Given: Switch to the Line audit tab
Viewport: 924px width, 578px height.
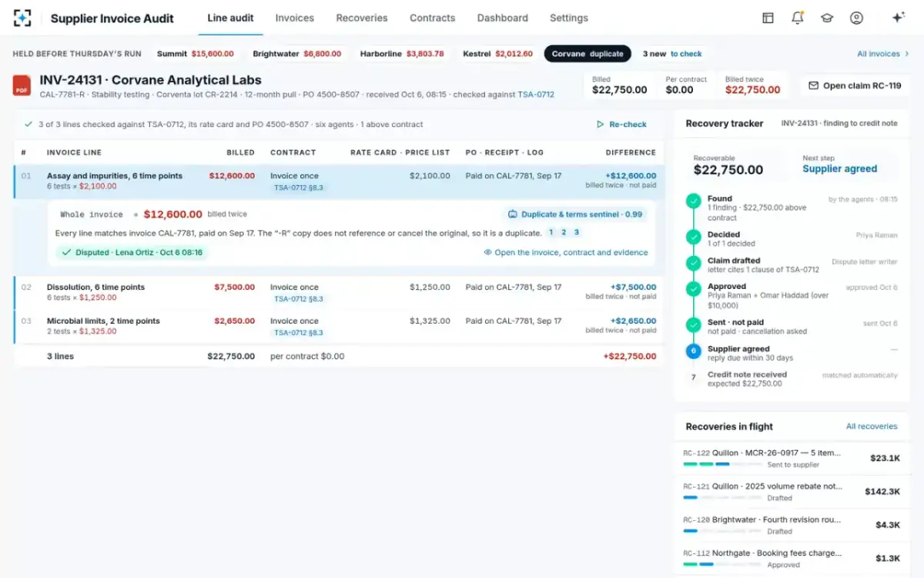Looking at the screenshot, I should coord(230,18).
